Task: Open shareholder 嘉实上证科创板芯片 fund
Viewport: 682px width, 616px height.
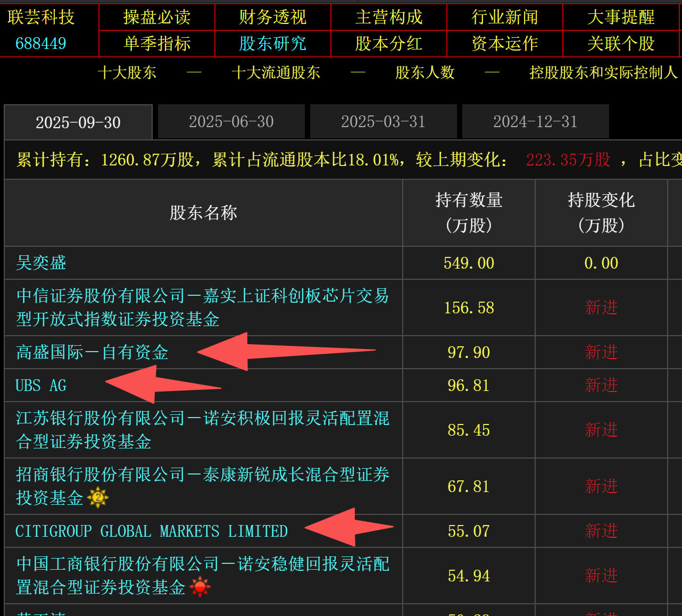Action: pyautogui.click(x=203, y=307)
